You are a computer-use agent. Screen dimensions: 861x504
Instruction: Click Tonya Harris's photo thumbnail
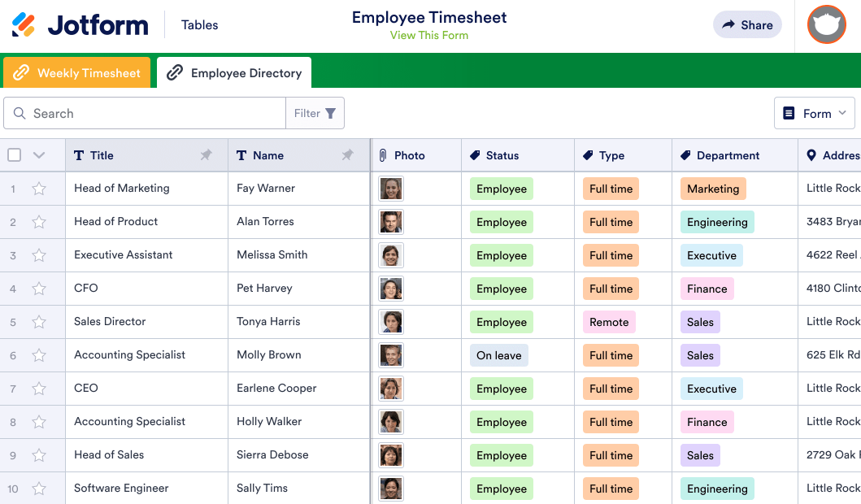point(391,322)
